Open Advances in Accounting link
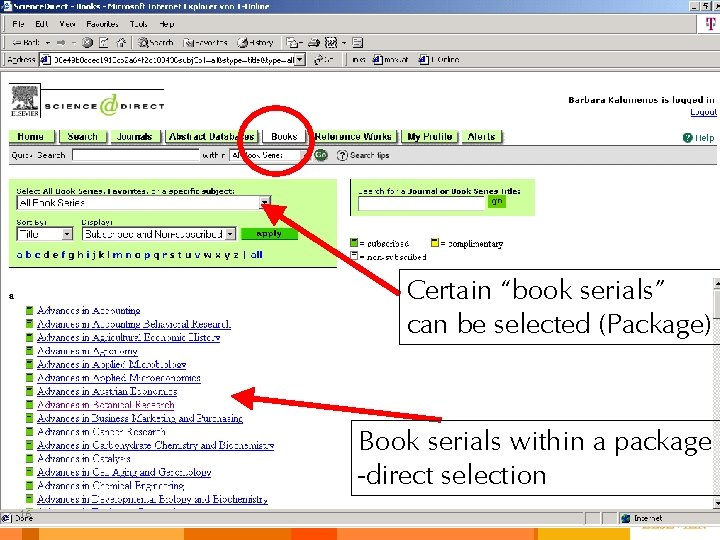The image size is (720, 540). [89, 311]
